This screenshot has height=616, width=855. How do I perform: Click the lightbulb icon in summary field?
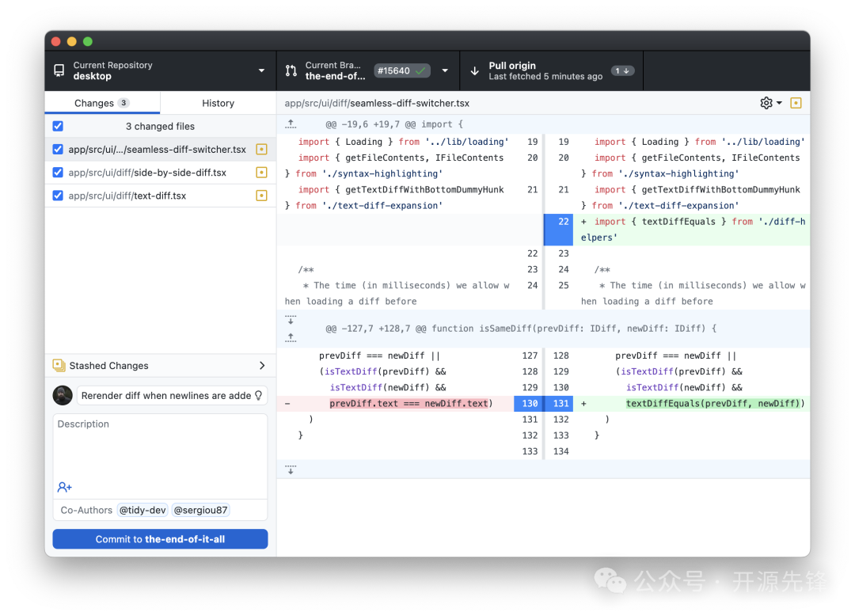258,395
